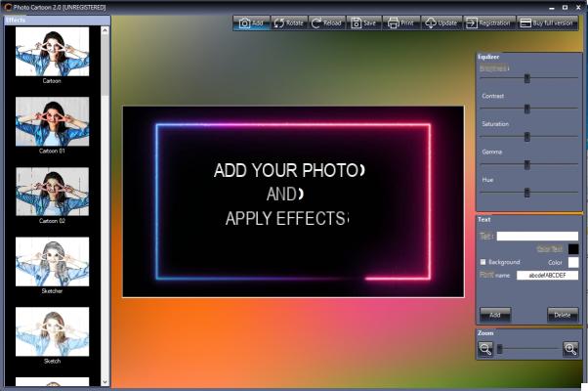
Task: Apply the Cartoon effect thumbnail
Action: point(52,52)
